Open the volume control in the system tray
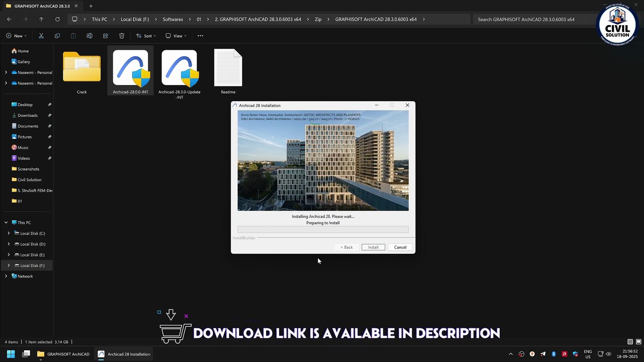Screen dimensions: 644x362 (608, 354)
